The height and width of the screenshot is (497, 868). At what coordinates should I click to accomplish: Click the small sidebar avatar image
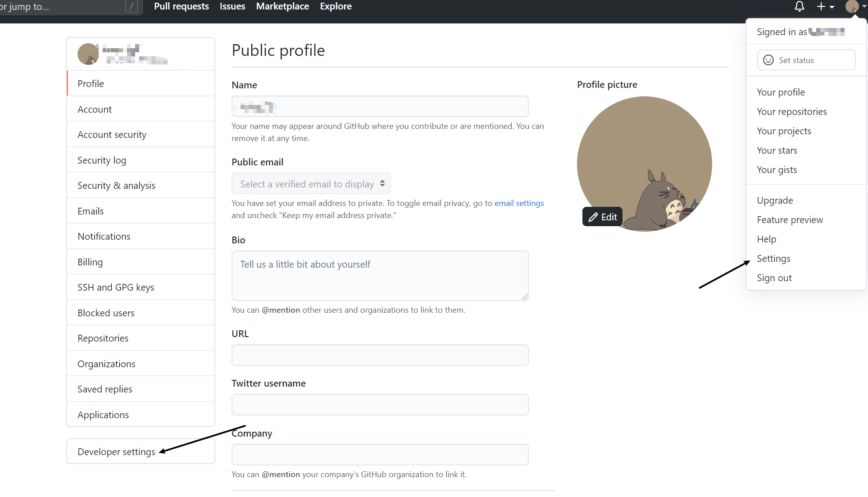(88, 54)
